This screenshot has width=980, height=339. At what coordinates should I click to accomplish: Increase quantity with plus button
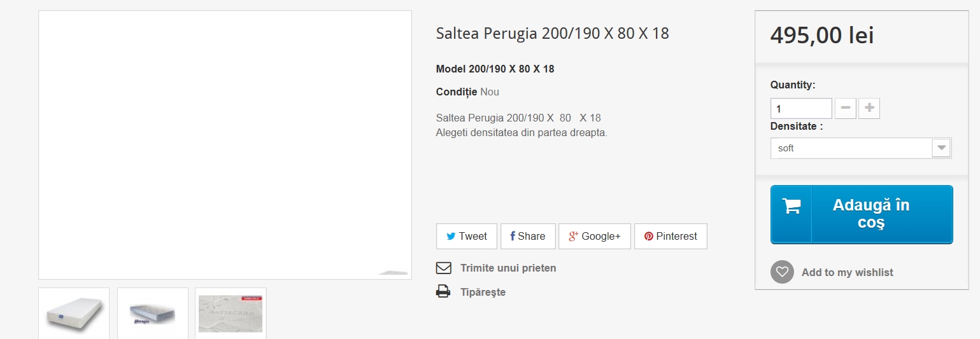click(869, 109)
